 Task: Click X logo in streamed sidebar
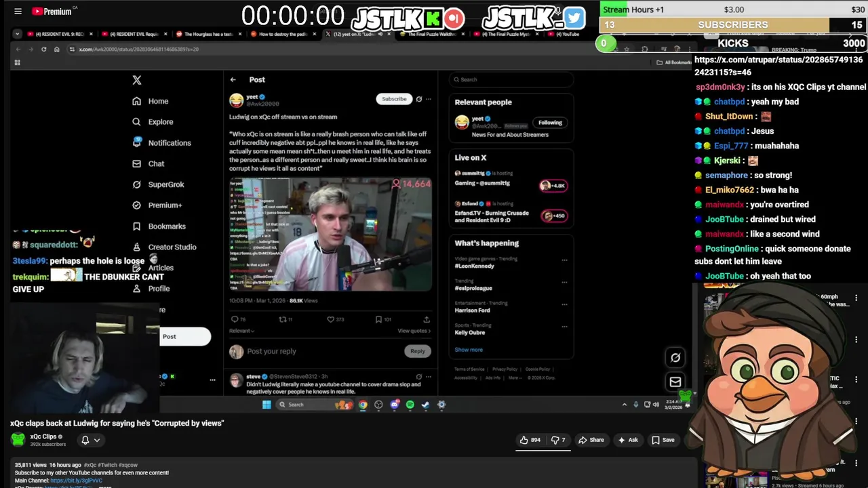click(x=137, y=80)
